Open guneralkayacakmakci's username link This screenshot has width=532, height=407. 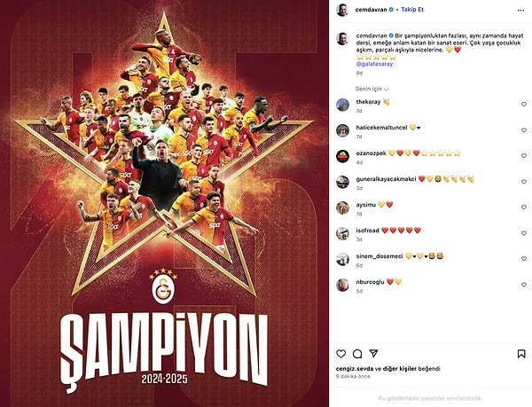(386, 179)
